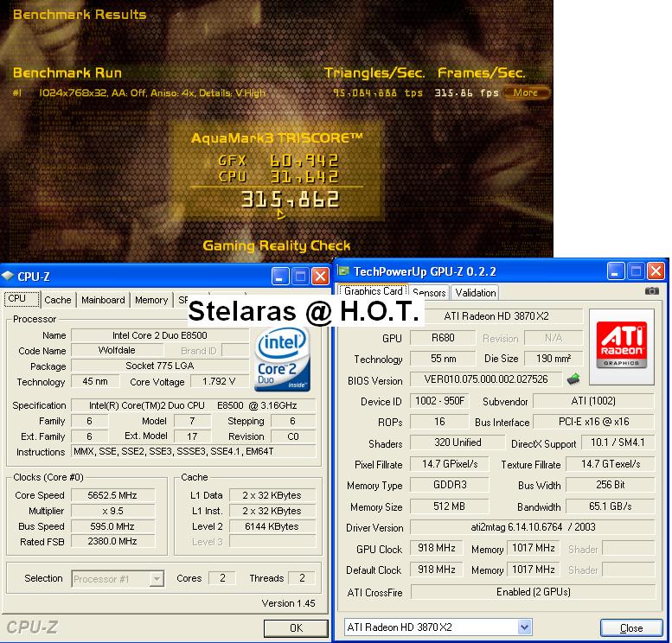Click the More button in benchmark results
This screenshot has height=643, width=672.
(x=526, y=92)
